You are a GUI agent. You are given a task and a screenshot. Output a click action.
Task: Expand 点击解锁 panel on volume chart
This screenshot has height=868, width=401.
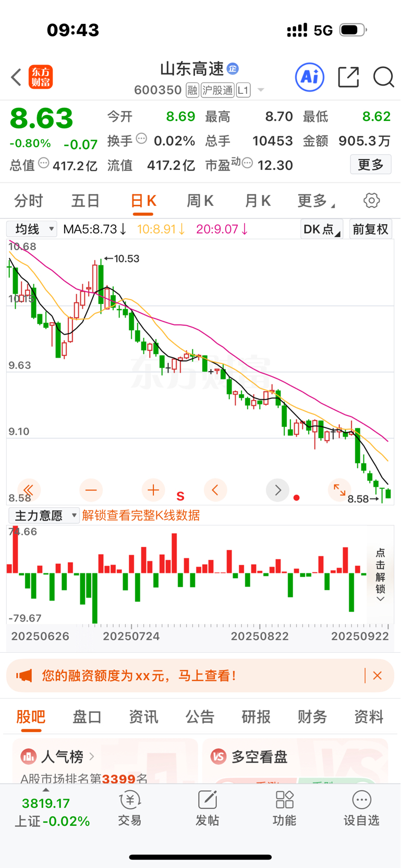click(x=381, y=574)
